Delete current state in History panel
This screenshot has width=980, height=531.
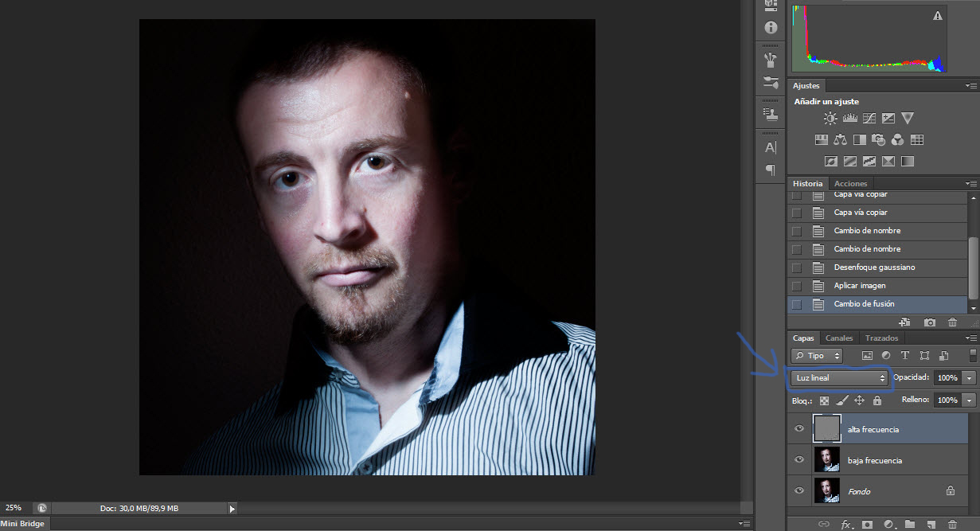[x=953, y=322]
